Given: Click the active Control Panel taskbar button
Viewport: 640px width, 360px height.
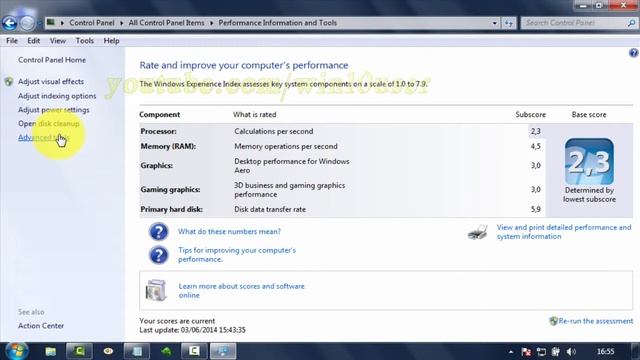Looking at the screenshot, I should (x=223, y=351).
